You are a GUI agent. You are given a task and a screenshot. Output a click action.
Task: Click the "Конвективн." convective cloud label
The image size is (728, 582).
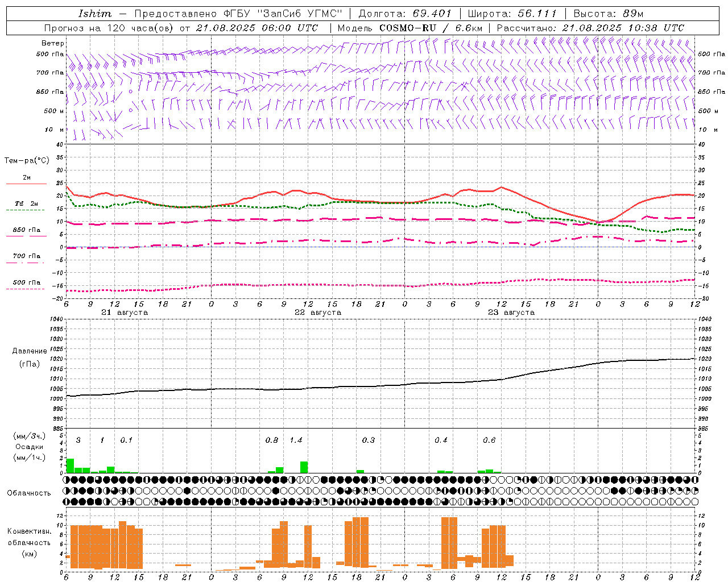[30, 531]
